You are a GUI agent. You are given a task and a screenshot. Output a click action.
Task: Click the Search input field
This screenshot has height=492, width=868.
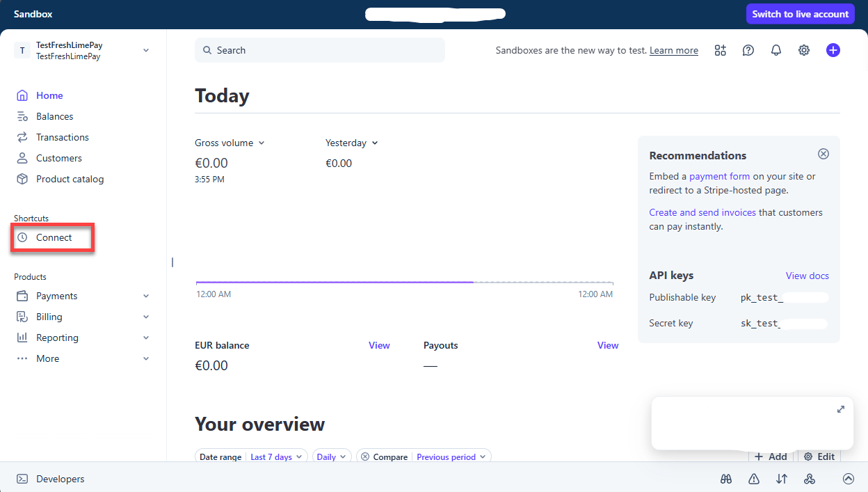(x=320, y=50)
